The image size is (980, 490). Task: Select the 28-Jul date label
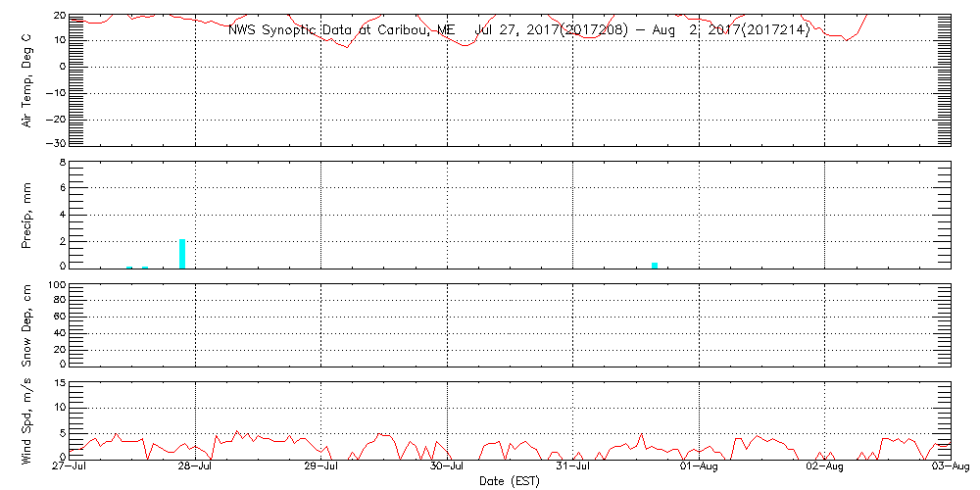(196, 467)
